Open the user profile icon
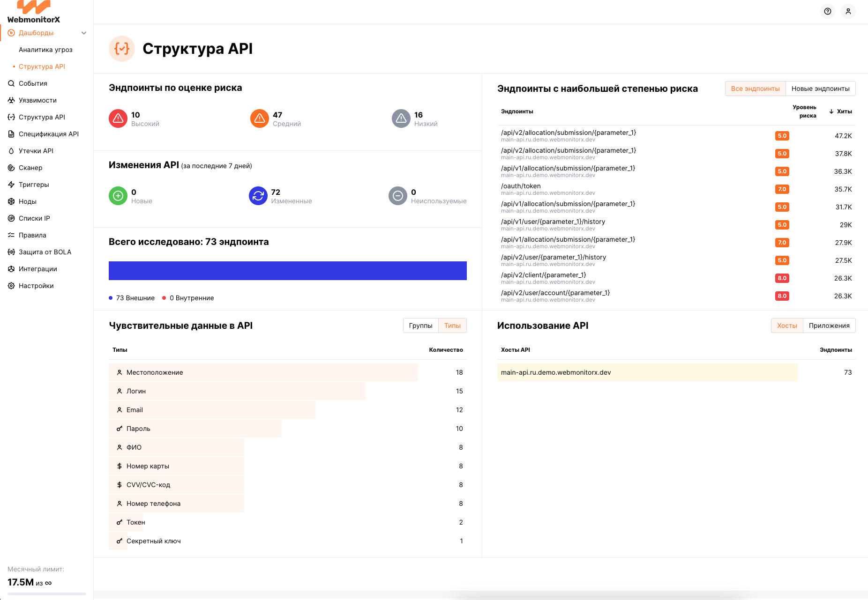Image resolution: width=868 pixels, height=600 pixels. (x=848, y=11)
